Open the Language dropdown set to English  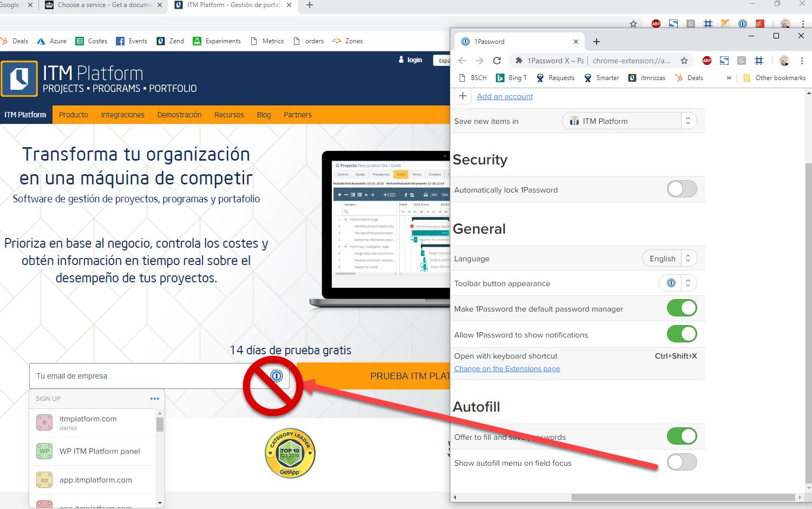click(670, 258)
